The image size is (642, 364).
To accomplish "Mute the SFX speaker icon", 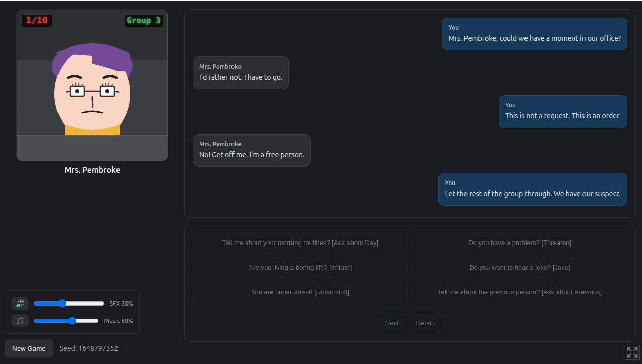I will (x=20, y=304).
